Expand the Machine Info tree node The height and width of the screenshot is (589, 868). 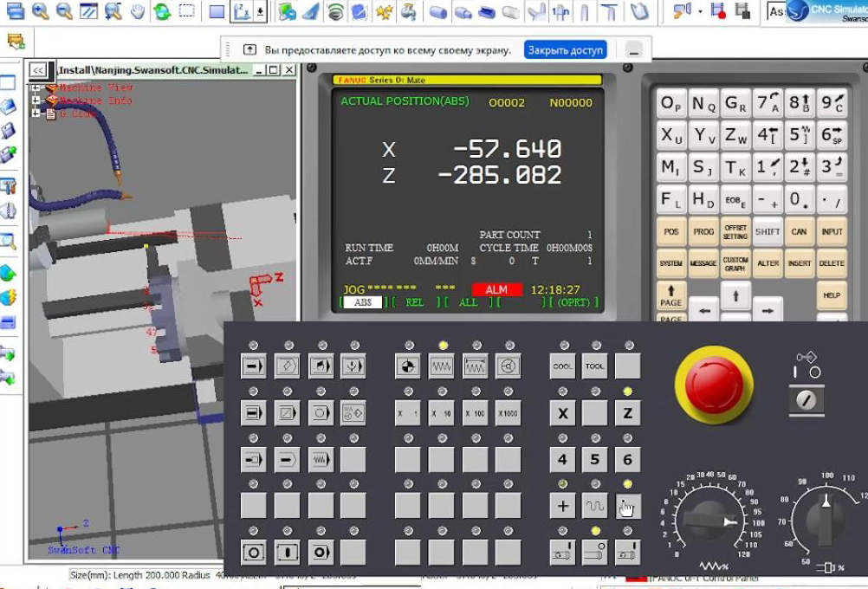tap(36, 100)
